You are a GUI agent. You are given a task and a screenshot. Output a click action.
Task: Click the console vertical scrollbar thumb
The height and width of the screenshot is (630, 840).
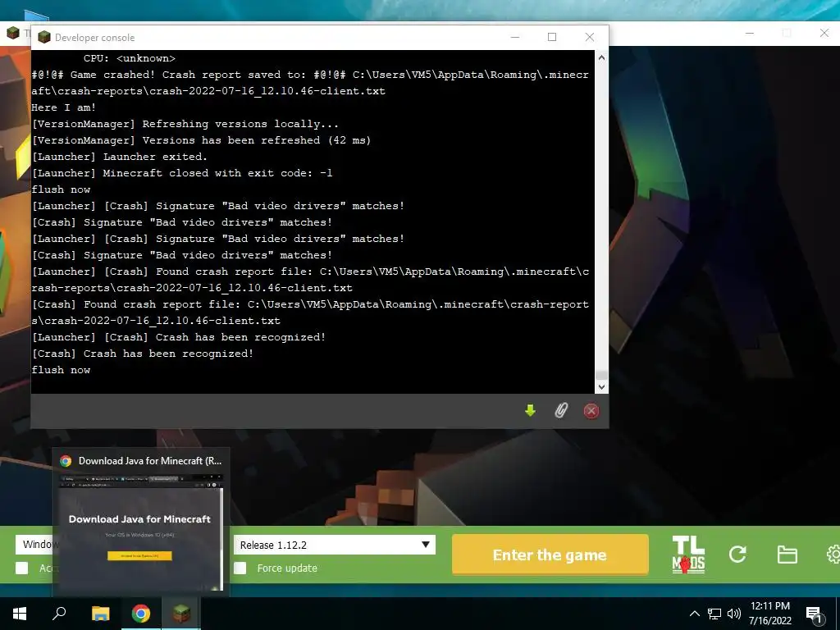(x=601, y=375)
